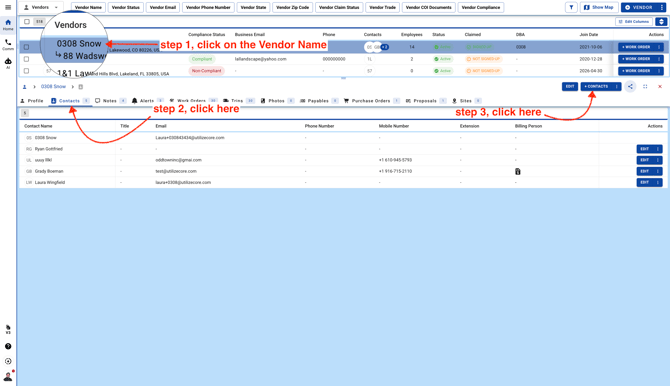
Task: Toggle the sort order arrows button
Action: (661, 21)
